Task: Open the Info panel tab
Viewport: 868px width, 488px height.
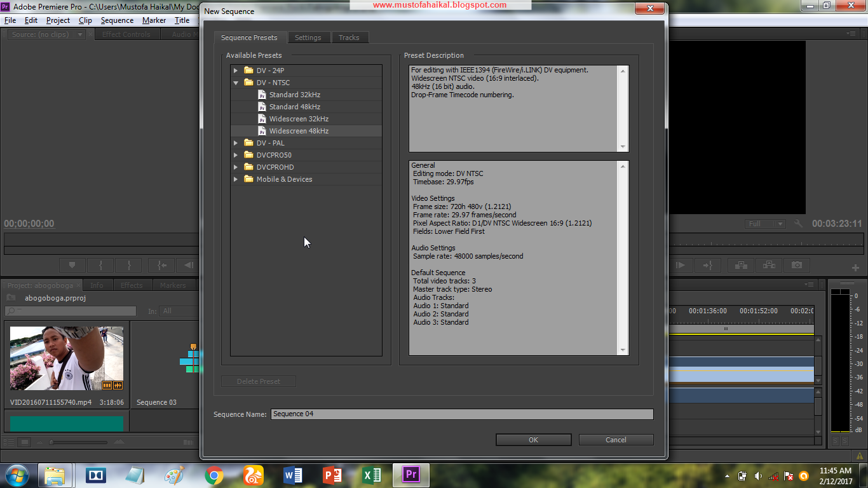Action: pos(97,285)
